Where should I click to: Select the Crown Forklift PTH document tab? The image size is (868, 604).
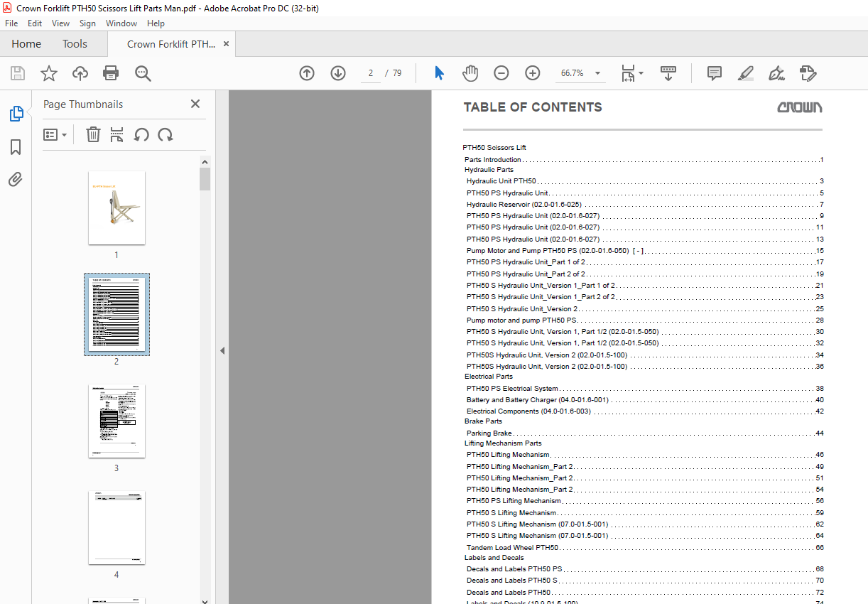pyautogui.click(x=170, y=44)
